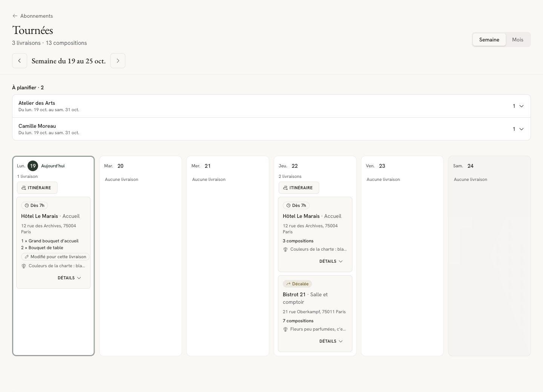The width and height of the screenshot is (543, 392).
Task: Open Monday's Itinéraire
Action: (x=37, y=188)
